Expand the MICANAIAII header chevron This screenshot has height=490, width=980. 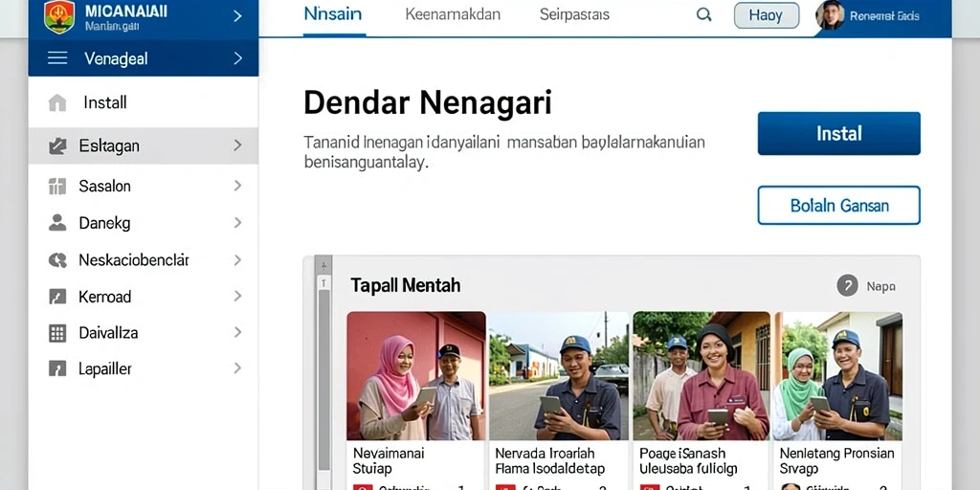(x=237, y=16)
